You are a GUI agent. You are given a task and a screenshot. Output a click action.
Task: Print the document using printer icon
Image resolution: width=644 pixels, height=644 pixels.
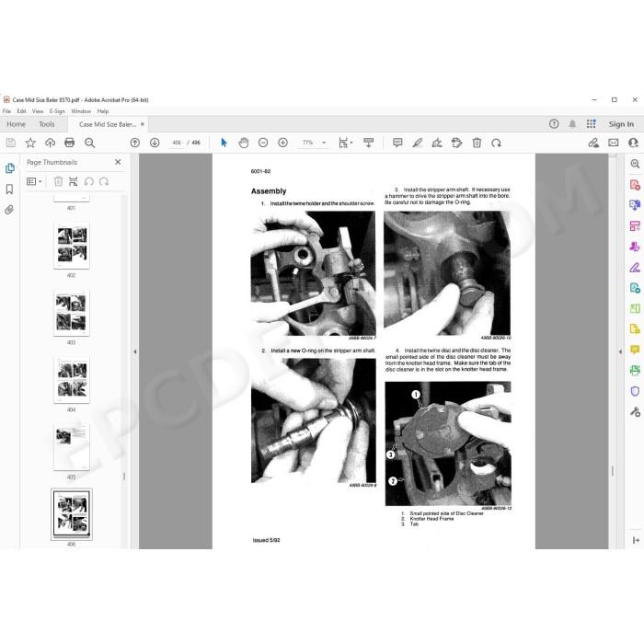click(x=69, y=143)
